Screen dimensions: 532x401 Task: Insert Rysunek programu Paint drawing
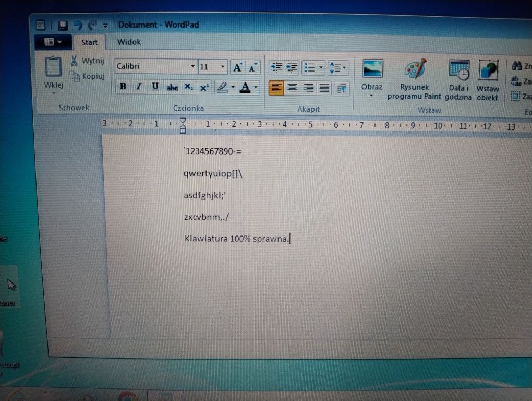point(415,69)
